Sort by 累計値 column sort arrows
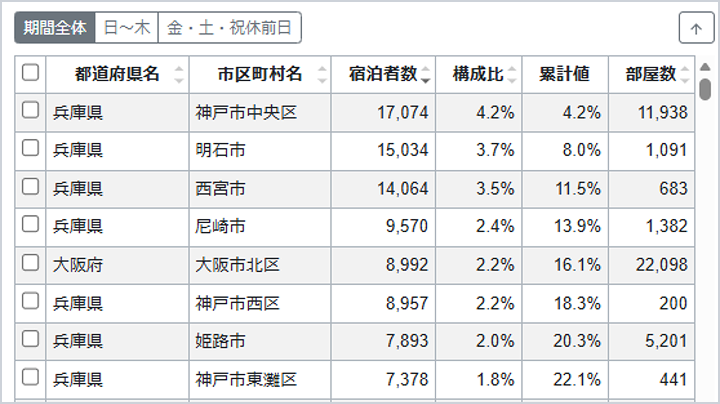This screenshot has height=404, width=720. pos(598,75)
